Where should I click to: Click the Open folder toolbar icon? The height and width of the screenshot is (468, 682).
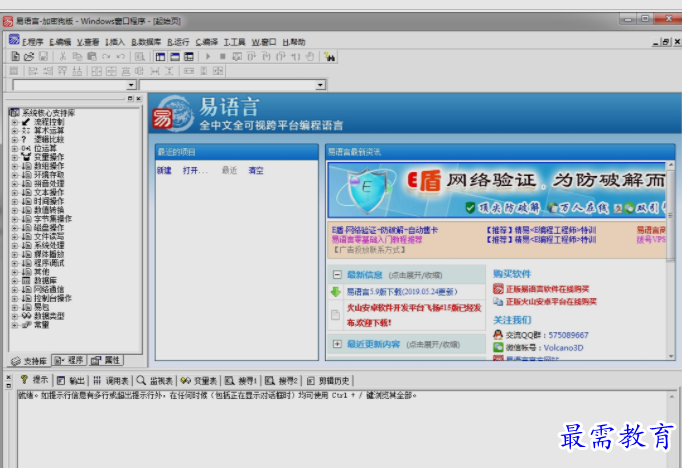29,57
